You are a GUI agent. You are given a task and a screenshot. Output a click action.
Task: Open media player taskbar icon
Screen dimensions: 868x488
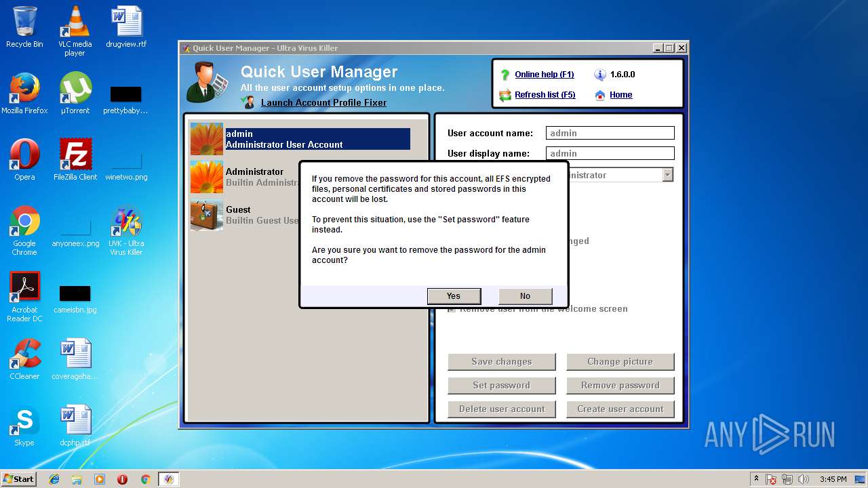point(100,479)
